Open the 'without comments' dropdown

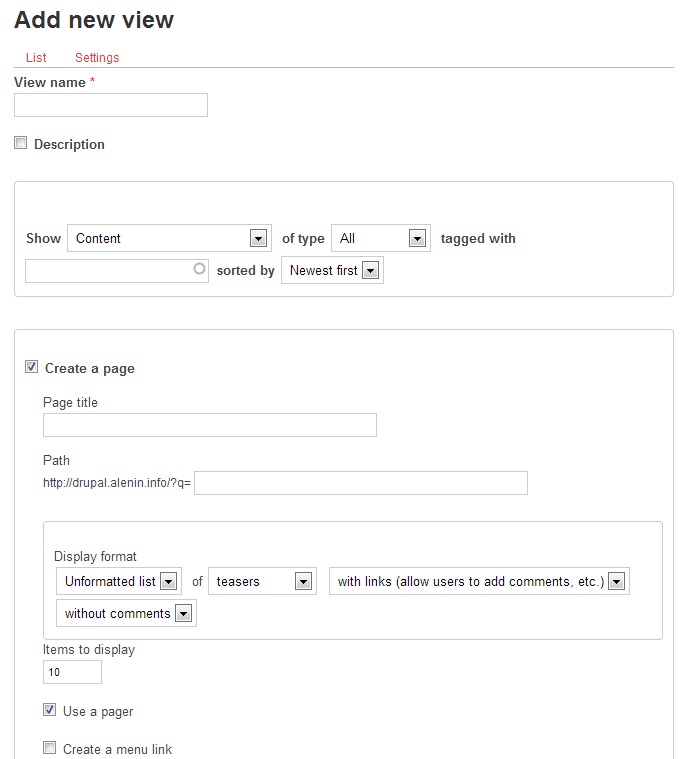pyautogui.click(x=126, y=613)
